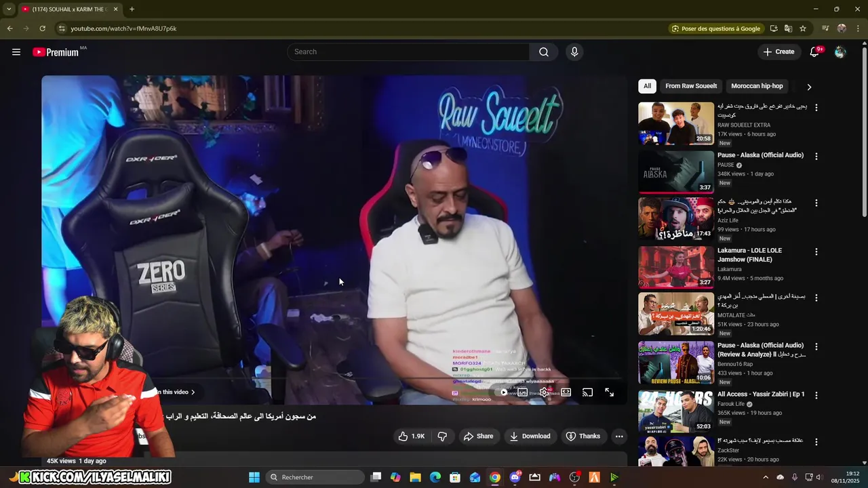
Task: Click the address bar URL
Action: click(x=123, y=28)
